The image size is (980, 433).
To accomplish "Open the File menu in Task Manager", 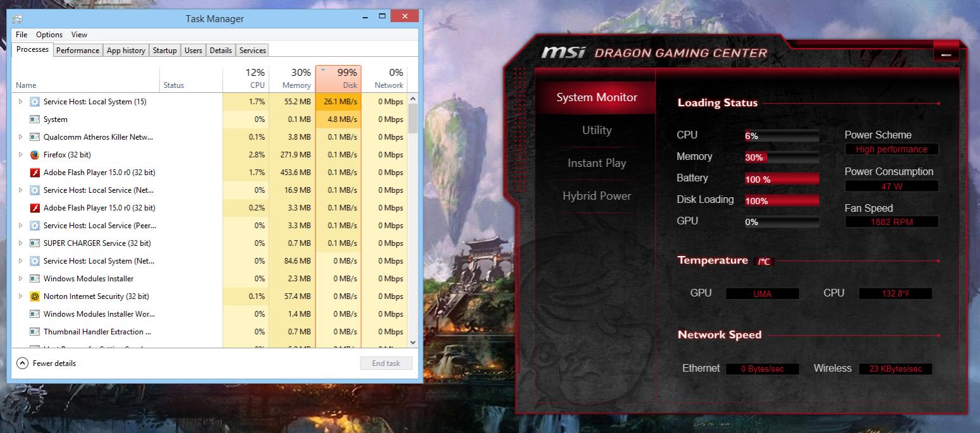I will 21,35.
